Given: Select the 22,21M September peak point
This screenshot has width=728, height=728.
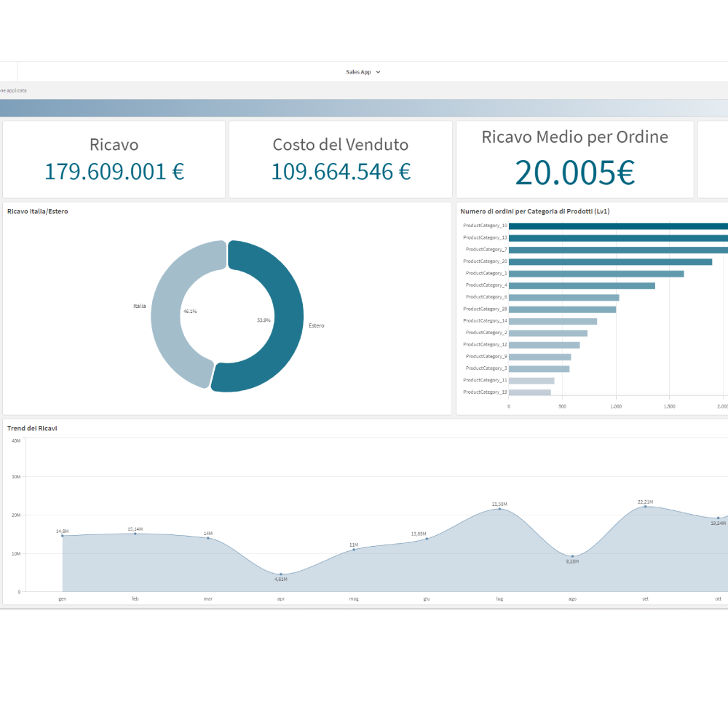Looking at the screenshot, I should 644,507.
